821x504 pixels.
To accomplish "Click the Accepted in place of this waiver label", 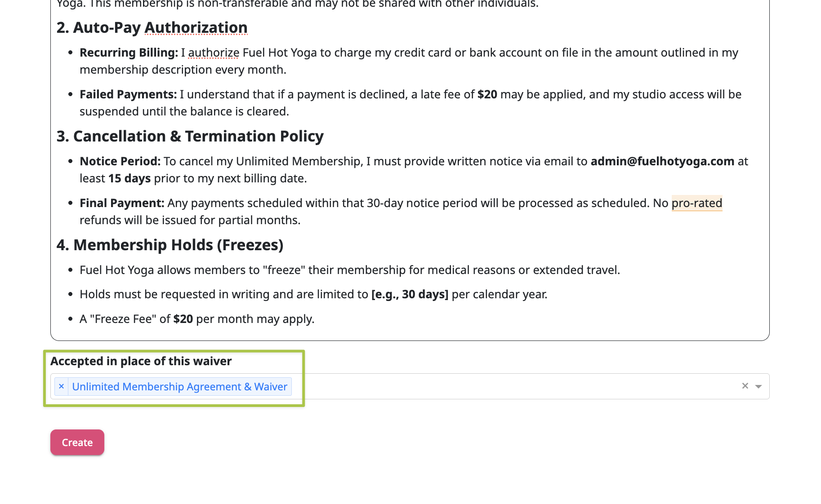I will (x=141, y=361).
